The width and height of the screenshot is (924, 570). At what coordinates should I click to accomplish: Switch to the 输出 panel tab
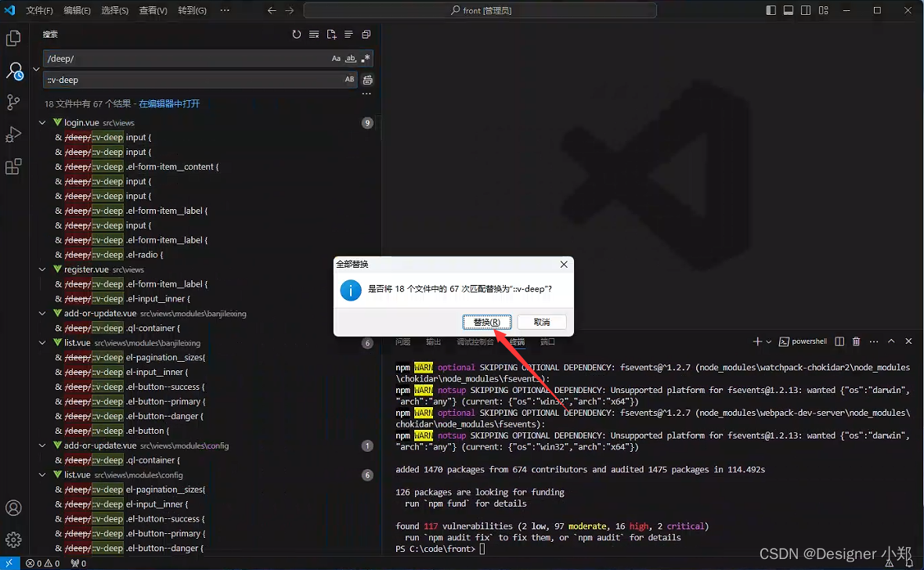point(433,342)
